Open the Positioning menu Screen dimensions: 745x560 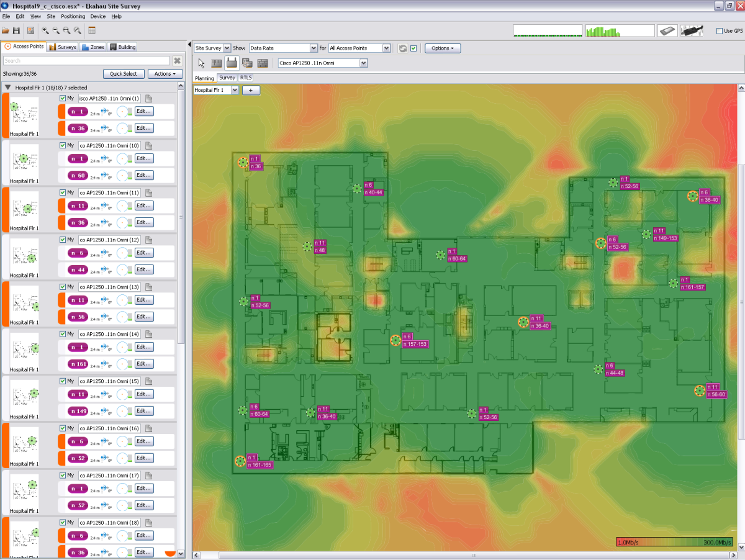tap(73, 16)
